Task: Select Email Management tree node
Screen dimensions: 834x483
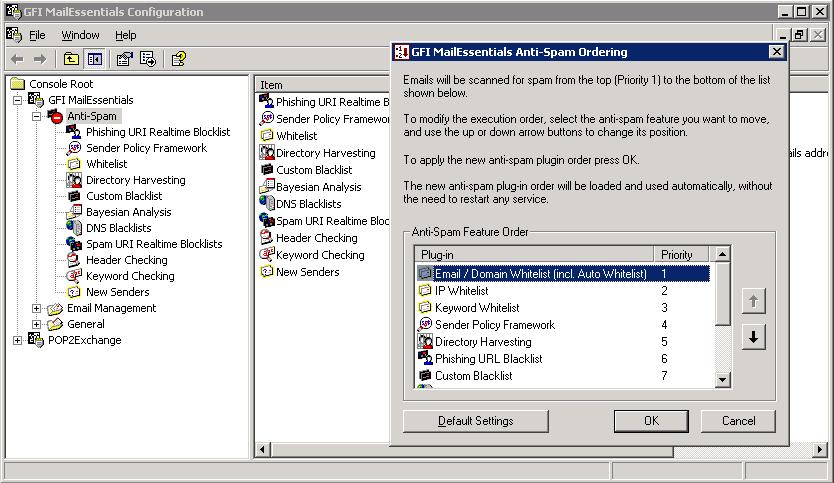Action: pyautogui.click(x=111, y=308)
